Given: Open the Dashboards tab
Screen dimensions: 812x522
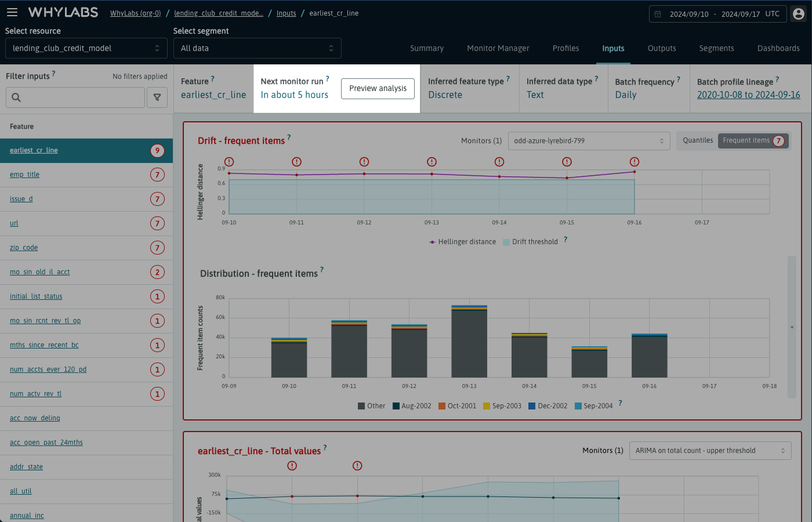Looking at the screenshot, I should click(x=778, y=48).
